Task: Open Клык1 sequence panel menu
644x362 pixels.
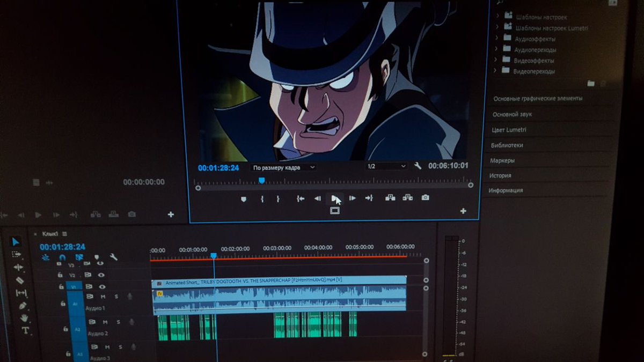Action: coord(64,234)
